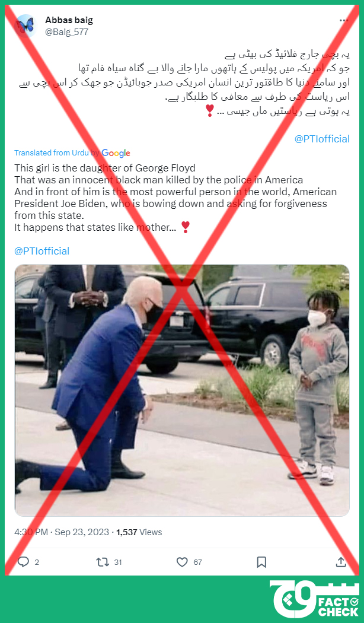Open Abbas baig's butterfly profile avatar

(x=25, y=26)
